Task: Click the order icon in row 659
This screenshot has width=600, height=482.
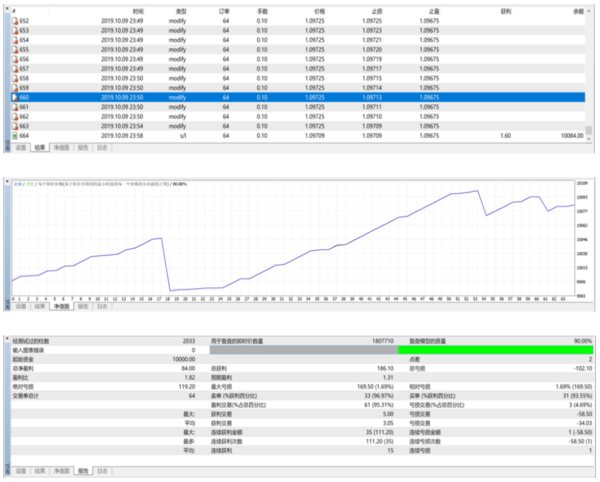Action: [14, 87]
